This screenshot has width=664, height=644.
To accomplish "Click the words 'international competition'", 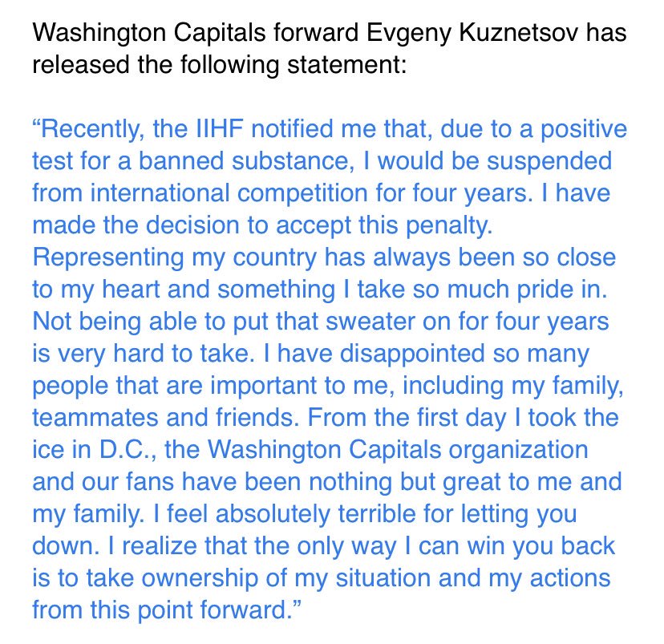I will pyautogui.click(x=229, y=194).
